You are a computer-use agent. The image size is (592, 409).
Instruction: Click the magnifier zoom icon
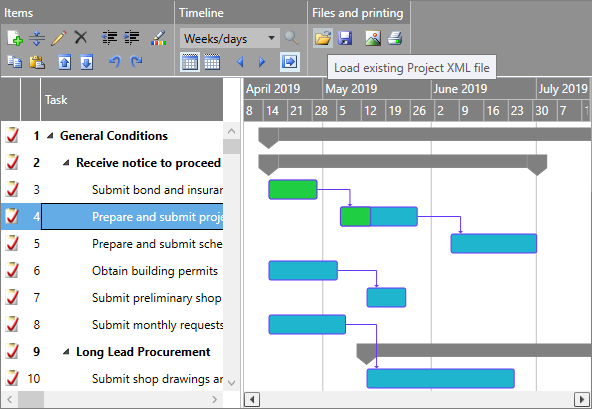pos(291,38)
